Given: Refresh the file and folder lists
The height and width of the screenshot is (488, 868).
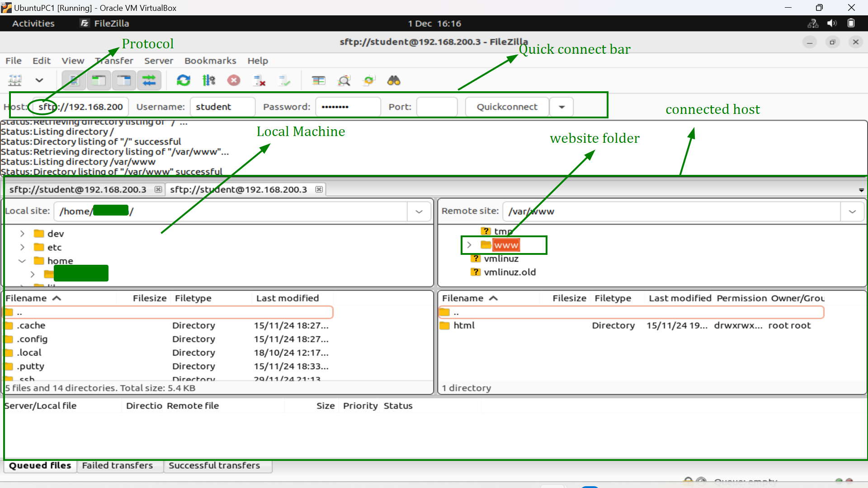Looking at the screenshot, I should click(183, 80).
